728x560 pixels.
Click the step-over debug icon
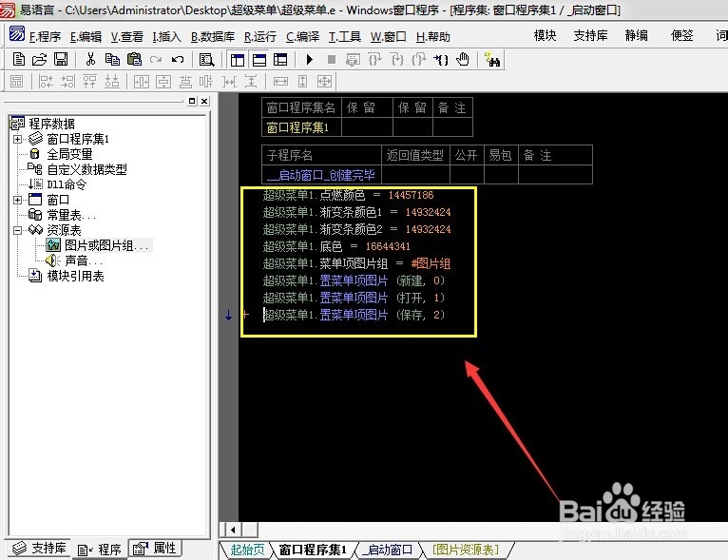click(374, 60)
